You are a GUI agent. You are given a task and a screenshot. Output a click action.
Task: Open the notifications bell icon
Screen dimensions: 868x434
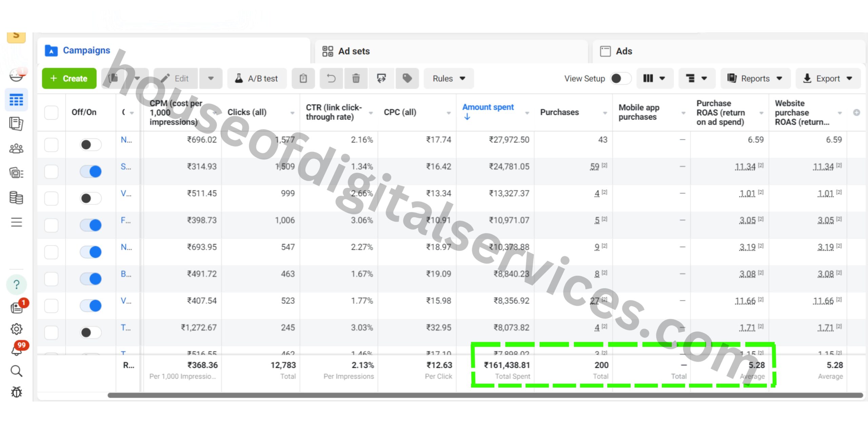17,350
